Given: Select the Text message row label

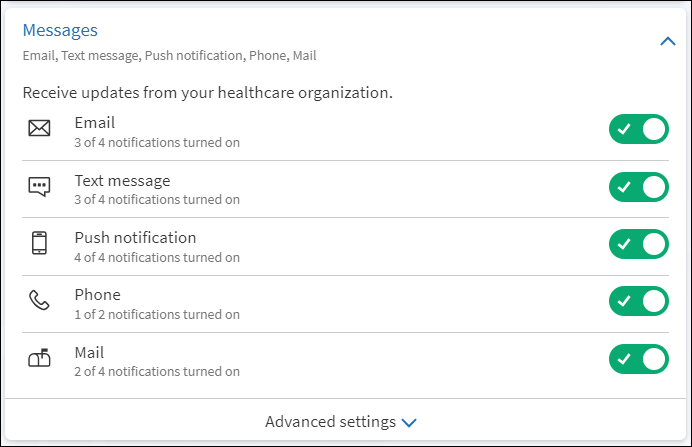Looking at the screenshot, I should click(x=122, y=180).
